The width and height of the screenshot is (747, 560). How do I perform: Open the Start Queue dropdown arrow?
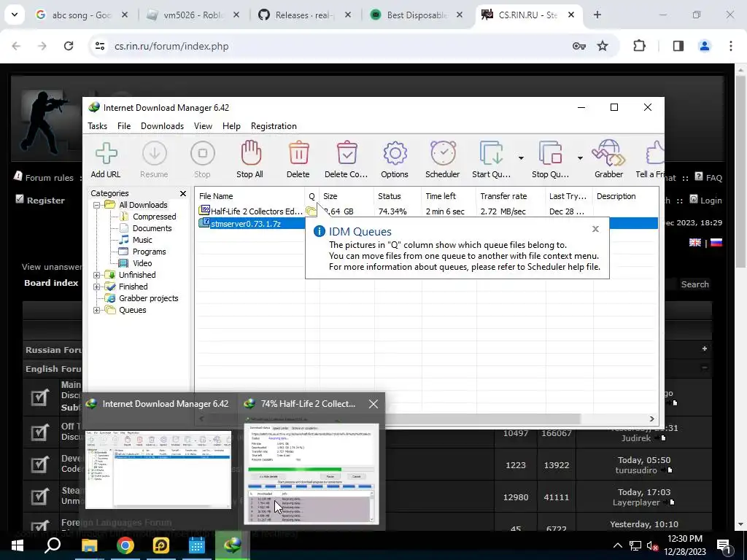coord(521,158)
